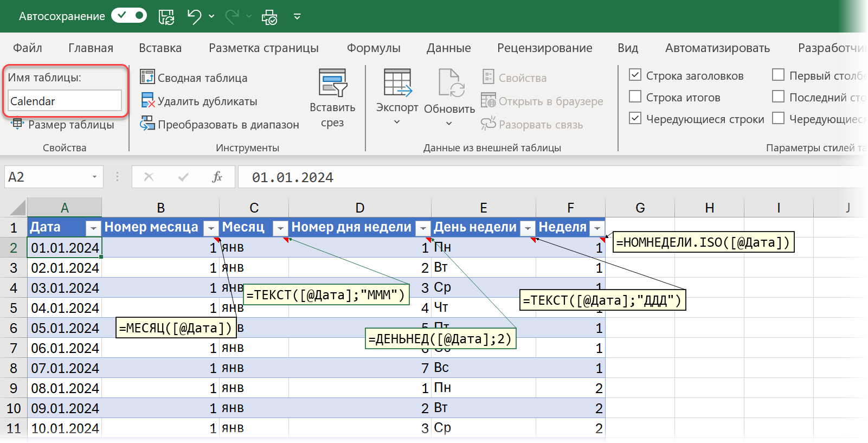Click the Вс cell in row 8

tap(484, 368)
